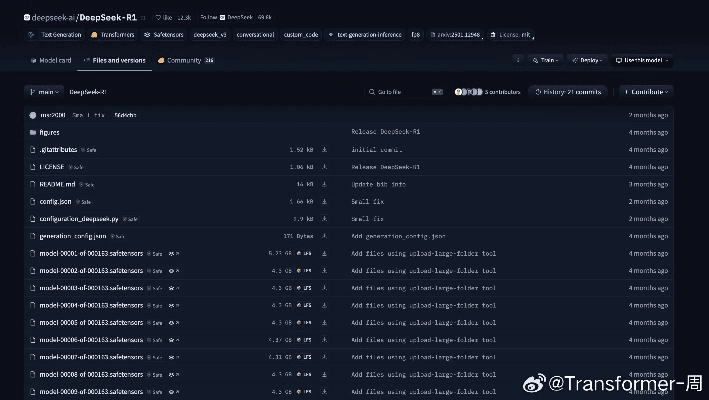Click the figures folder icon

[33, 132]
